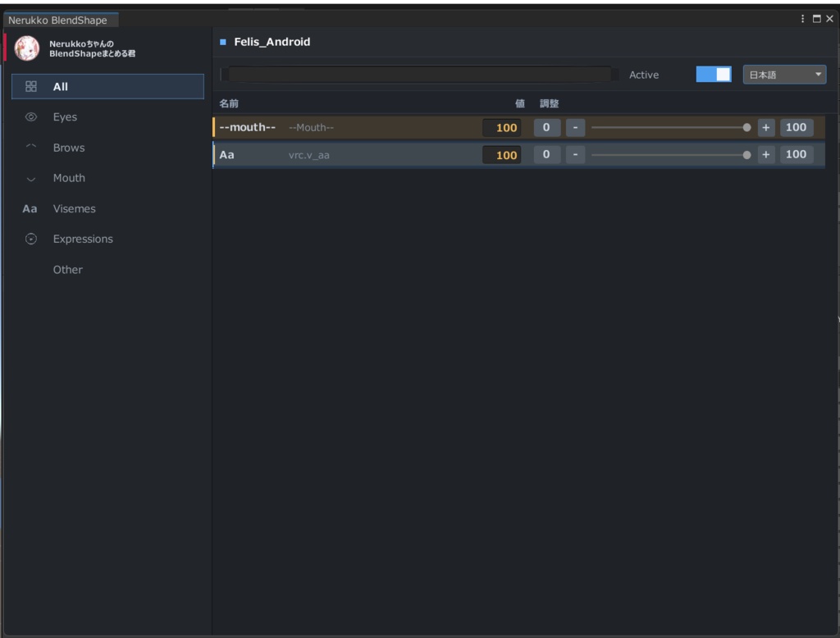Click the --mouth-- row slider
Screen dimensions: 840x638
(671, 127)
